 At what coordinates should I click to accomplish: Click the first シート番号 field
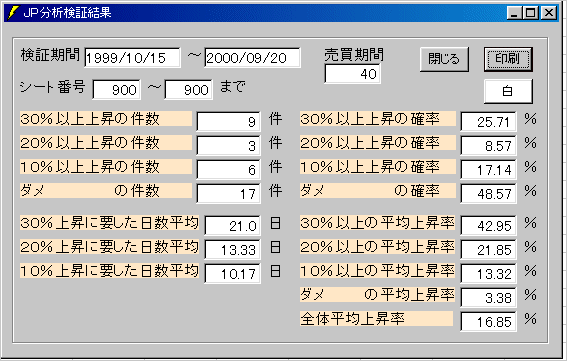coord(116,89)
